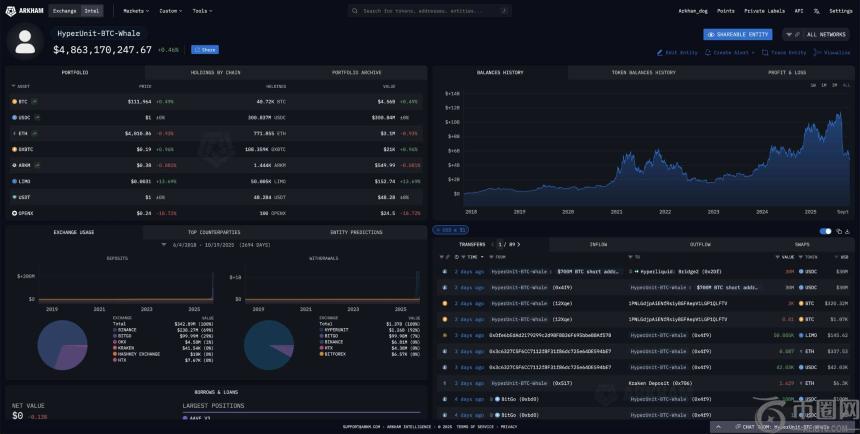Image resolution: width=860 pixels, height=434 pixels.
Task: Switch to the Intel mode toggle
Action: coord(91,10)
